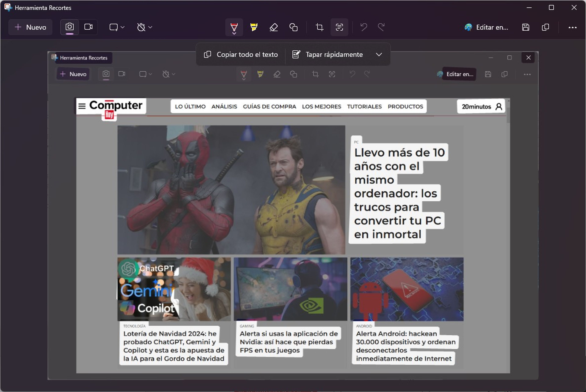Open Alerta si usas Nvidia headline
Image resolution: width=586 pixels, height=392 pixels.
pyautogui.click(x=289, y=342)
